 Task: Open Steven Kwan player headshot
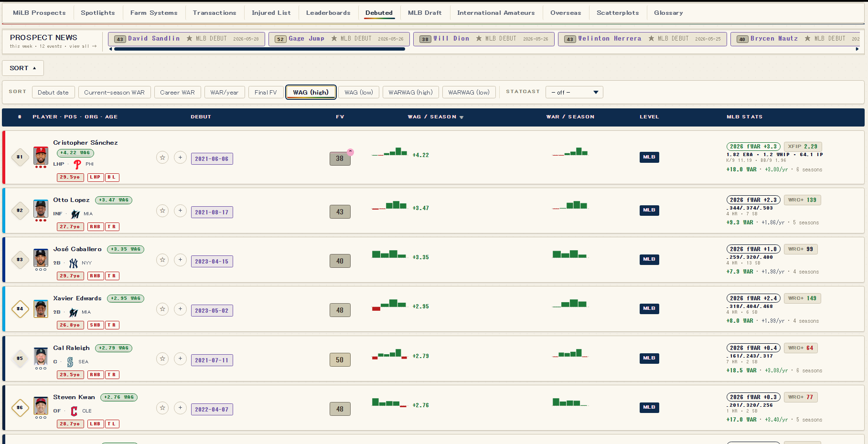pos(41,406)
